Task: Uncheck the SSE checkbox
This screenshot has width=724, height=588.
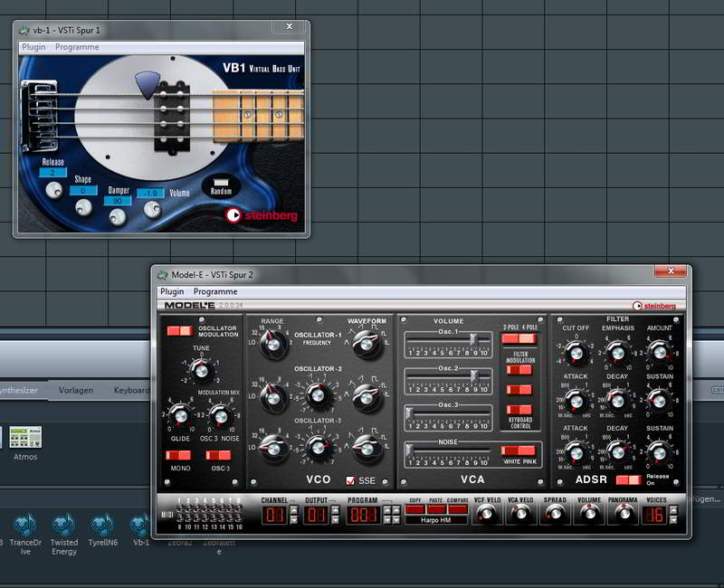Action: [350, 480]
